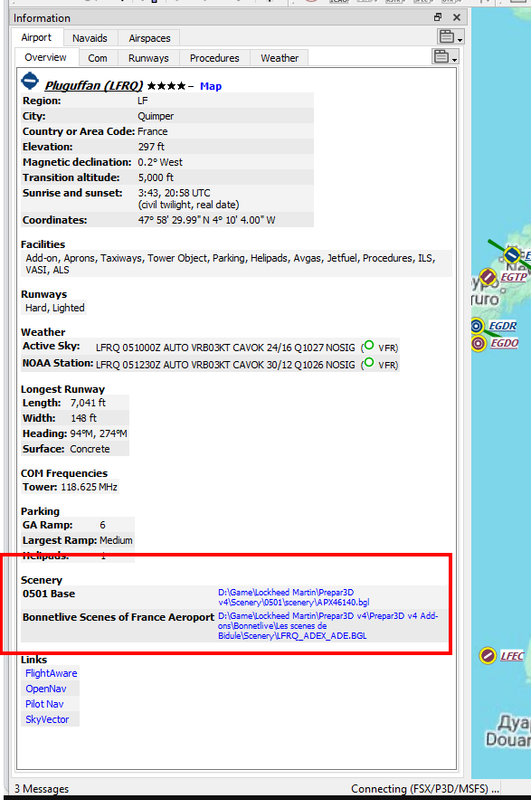Open the Pilot Nav link
This screenshot has height=800, width=531.
point(44,704)
